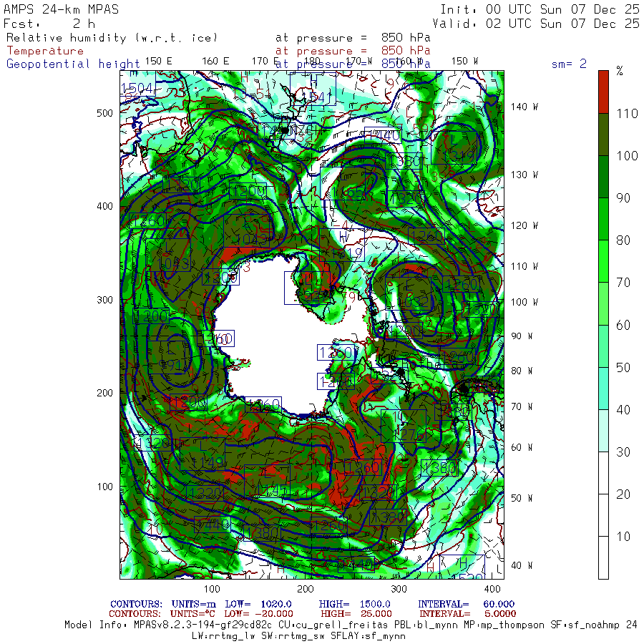Click the "110 W" longitude label
The image size is (644, 644).
[x=525, y=267]
